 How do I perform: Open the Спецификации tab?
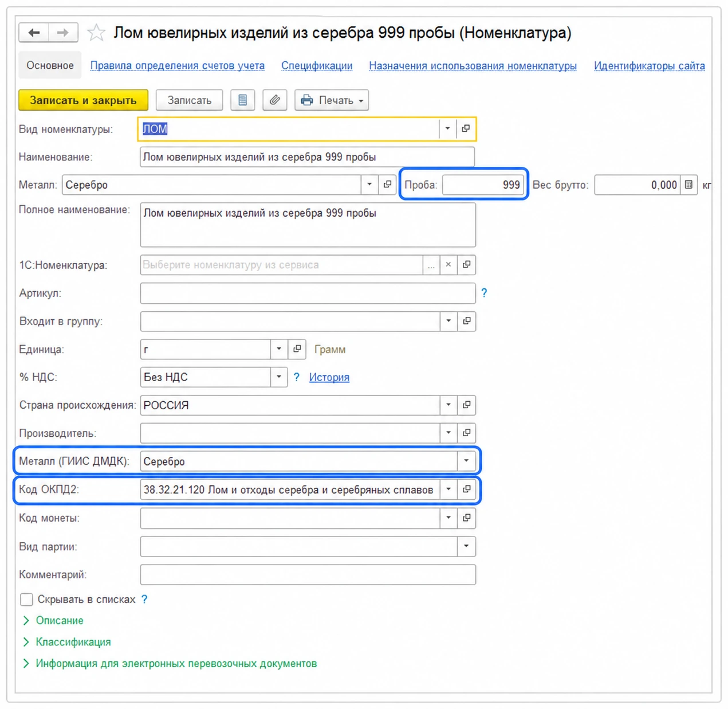pyautogui.click(x=317, y=66)
